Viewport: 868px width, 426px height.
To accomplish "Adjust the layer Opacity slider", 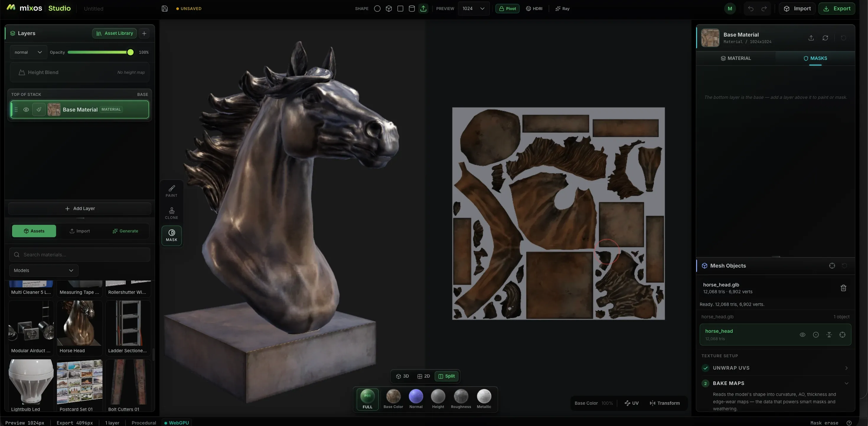I will click(x=100, y=52).
